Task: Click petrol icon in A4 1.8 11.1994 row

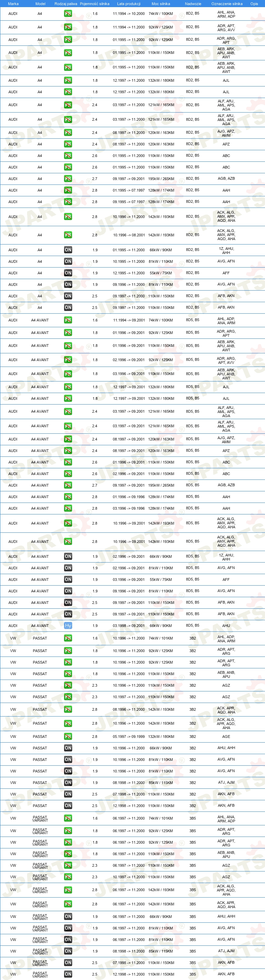Action: (x=68, y=27)
